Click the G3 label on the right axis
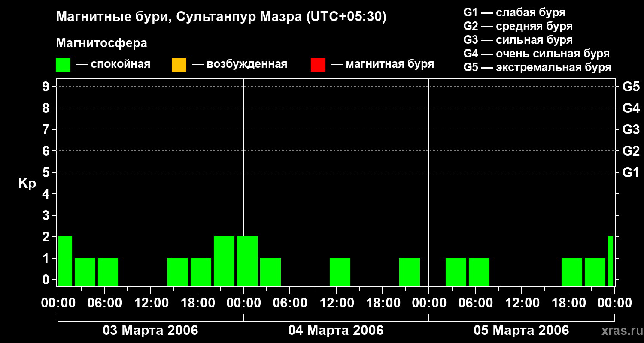644x343 pixels. coord(631,129)
